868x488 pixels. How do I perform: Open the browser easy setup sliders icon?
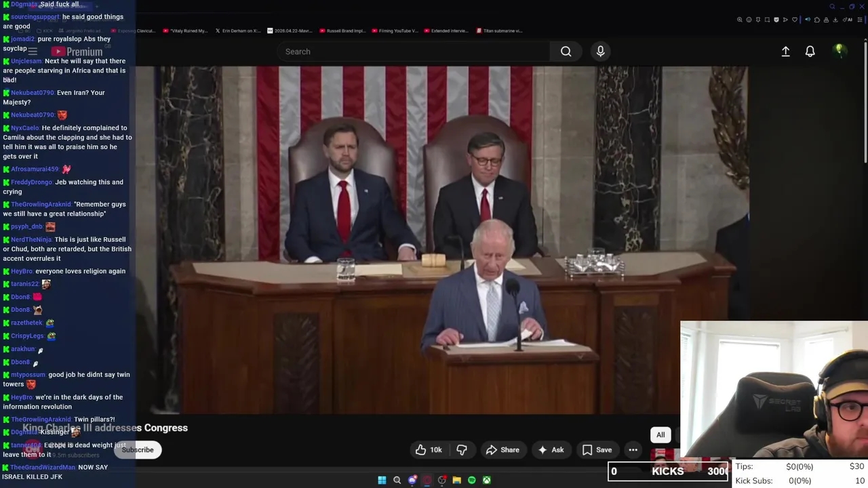pyautogui.click(x=860, y=20)
